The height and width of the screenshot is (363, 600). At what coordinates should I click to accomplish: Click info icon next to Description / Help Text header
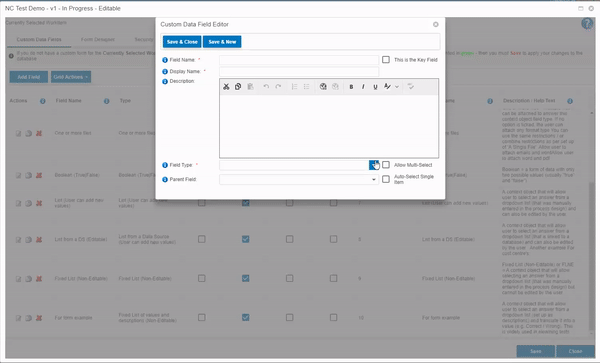(570, 101)
